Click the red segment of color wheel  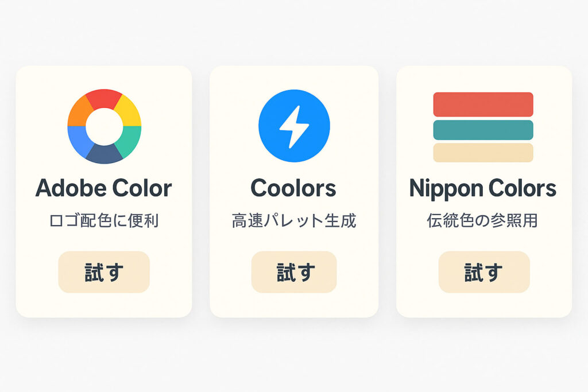coord(105,99)
